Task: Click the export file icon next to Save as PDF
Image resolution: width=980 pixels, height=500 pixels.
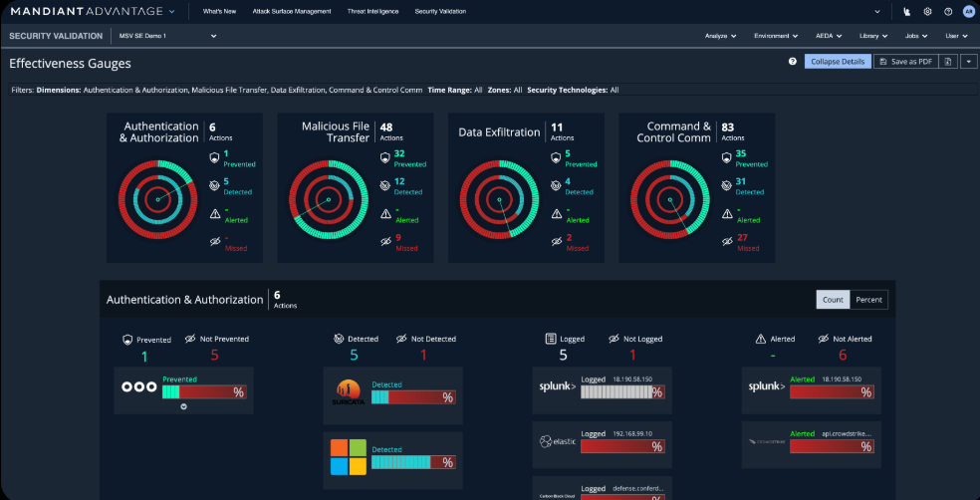Action: [x=948, y=61]
